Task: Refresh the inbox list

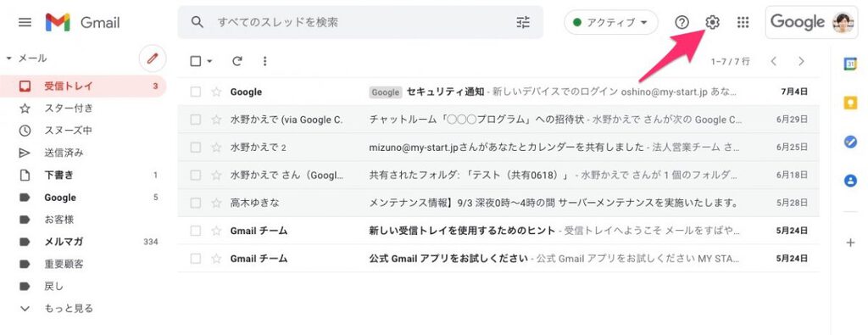Action: [237, 61]
